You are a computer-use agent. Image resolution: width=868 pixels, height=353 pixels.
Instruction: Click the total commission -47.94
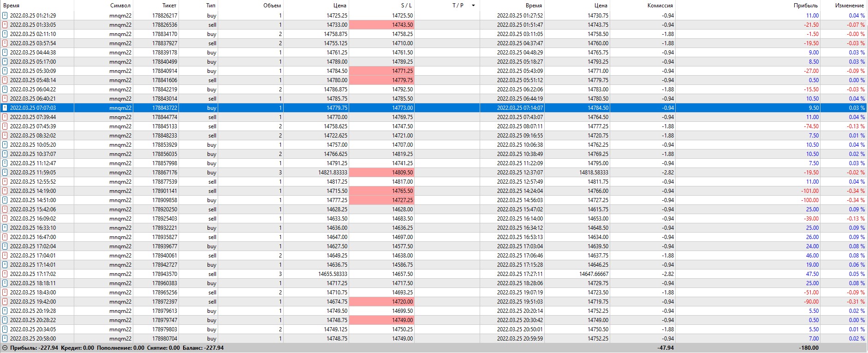665,348
